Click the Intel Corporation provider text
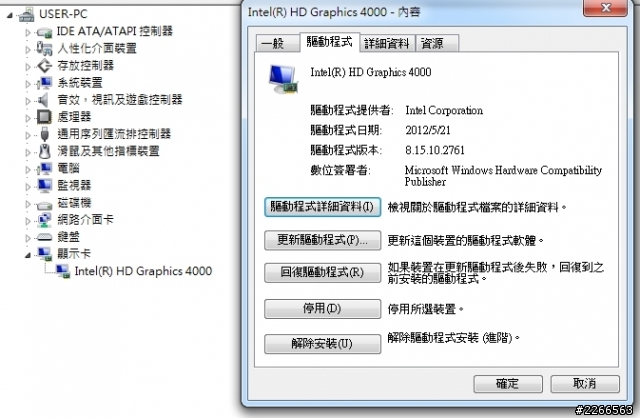The image size is (640, 418). point(444,111)
